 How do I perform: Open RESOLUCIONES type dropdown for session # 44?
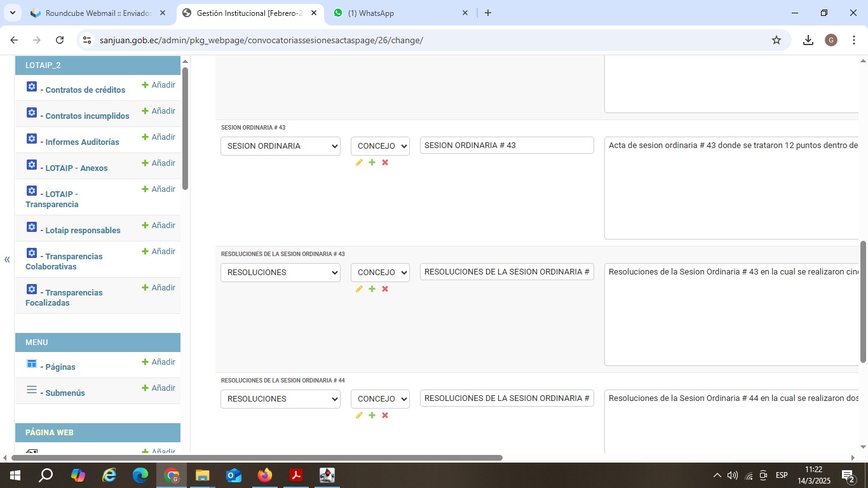(x=280, y=399)
